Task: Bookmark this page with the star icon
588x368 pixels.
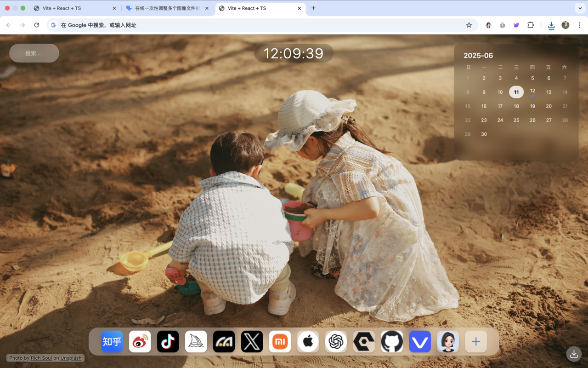Action: [x=469, y=25]
